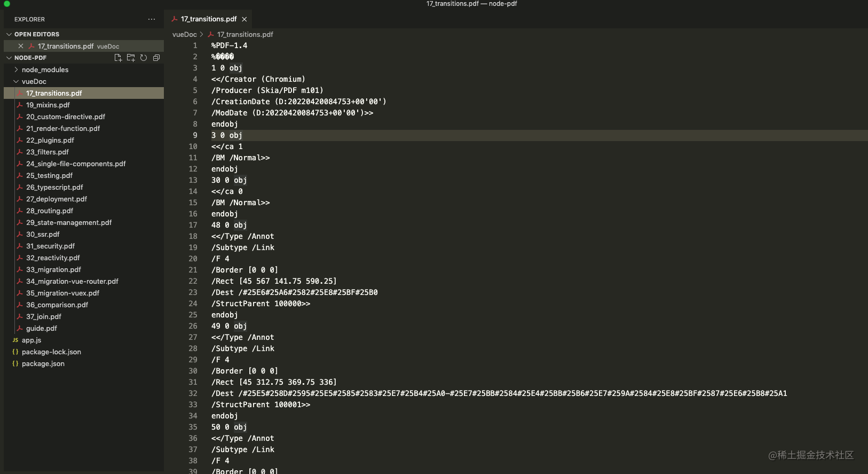Select the 17_transitions.pdf editor tab

click(x=208, y=19)
